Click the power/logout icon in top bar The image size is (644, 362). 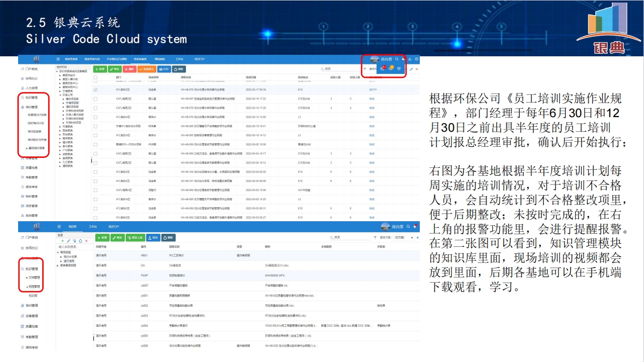coord(417,59)
